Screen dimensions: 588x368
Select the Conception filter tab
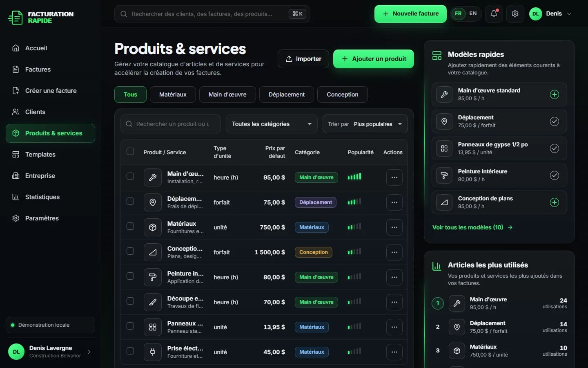coord(342,94)
